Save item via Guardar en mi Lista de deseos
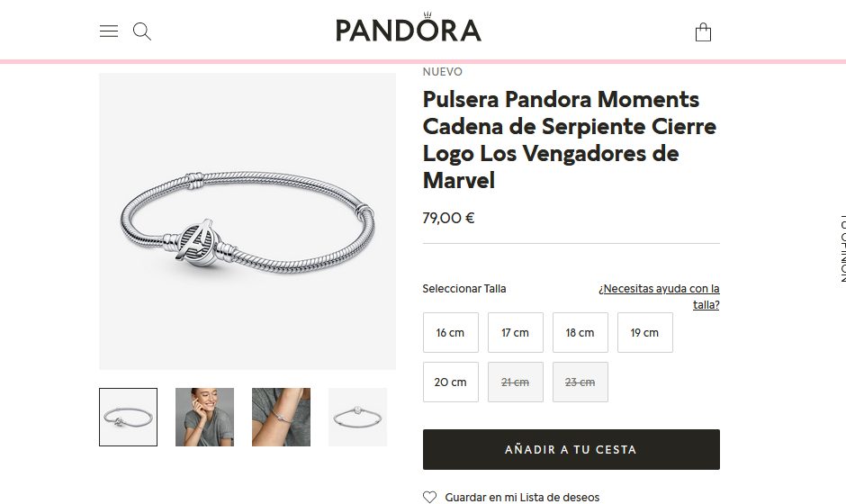Viewport: 846px width, 504px height. (522, 497)
